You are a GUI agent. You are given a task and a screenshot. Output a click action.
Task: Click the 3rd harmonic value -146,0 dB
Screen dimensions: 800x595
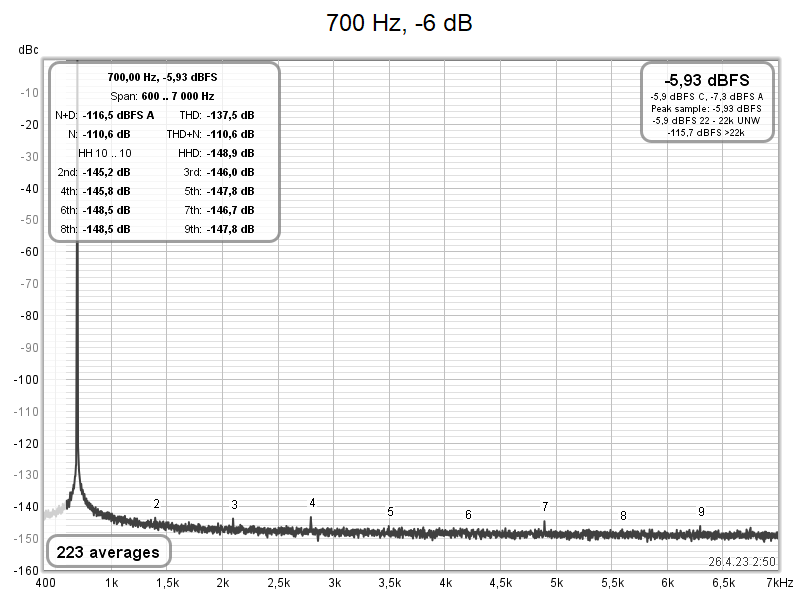pos(231,172)
